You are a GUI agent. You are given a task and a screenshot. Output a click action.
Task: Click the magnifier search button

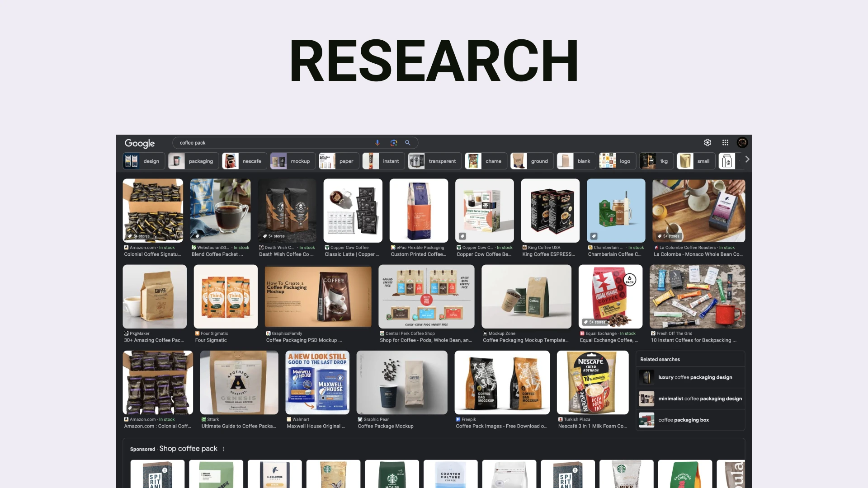(x=408, y=143)
